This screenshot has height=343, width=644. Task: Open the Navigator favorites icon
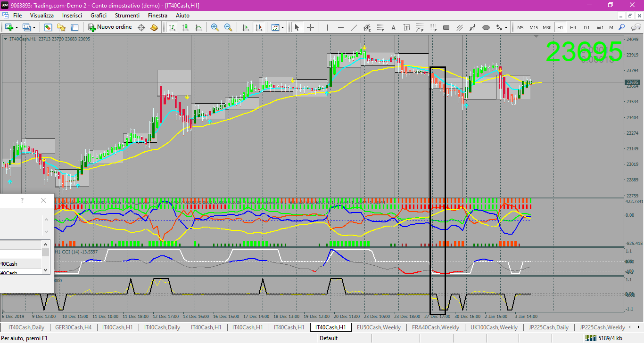(x=61, y=27)
